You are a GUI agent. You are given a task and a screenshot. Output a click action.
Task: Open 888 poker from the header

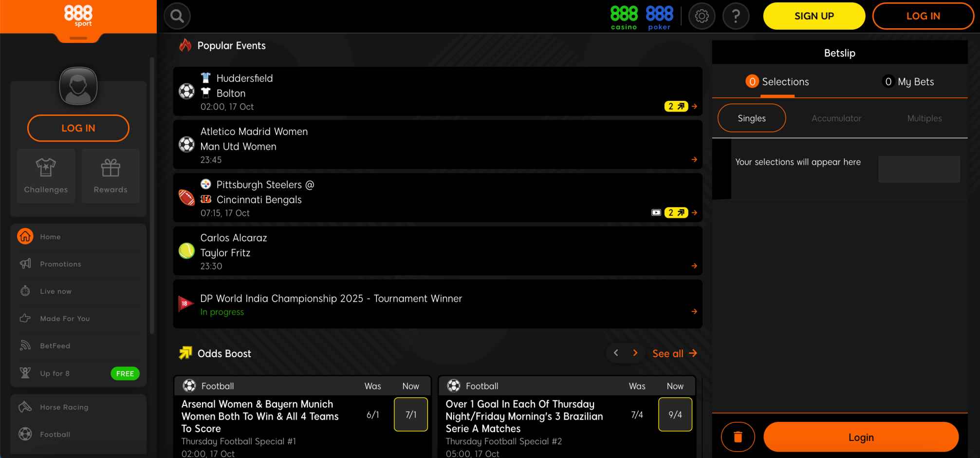(660, 16)
